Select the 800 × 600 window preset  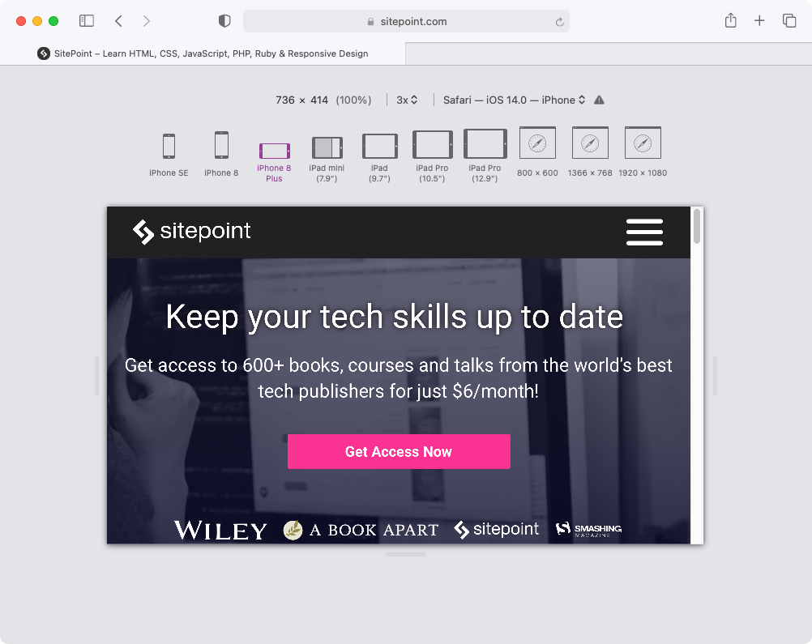[537, 151]
